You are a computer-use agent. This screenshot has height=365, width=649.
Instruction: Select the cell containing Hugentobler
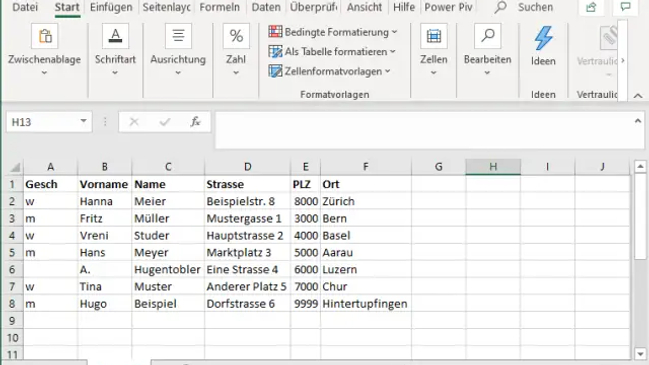(x=168, y=269)
